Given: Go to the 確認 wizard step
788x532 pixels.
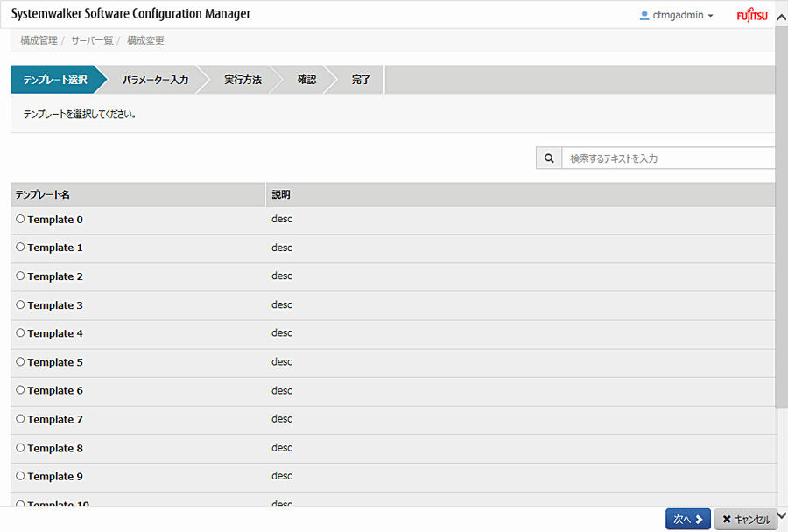Looking at the screenshot, I should (306, 80).
